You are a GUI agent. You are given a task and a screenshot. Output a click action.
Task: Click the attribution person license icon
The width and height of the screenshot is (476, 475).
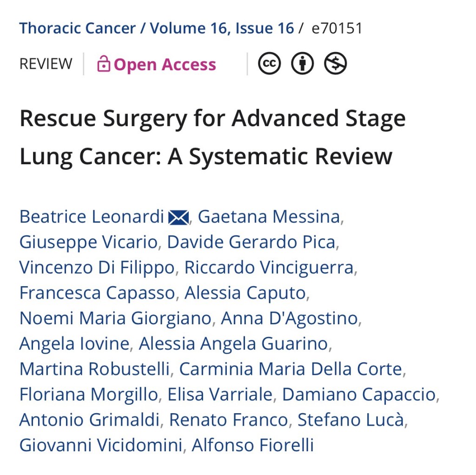point(303,64)
